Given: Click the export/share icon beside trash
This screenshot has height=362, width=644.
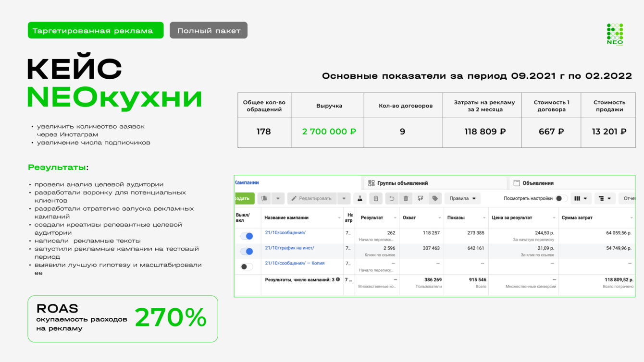Looking at the screenshot, I should tap(421, 198).
